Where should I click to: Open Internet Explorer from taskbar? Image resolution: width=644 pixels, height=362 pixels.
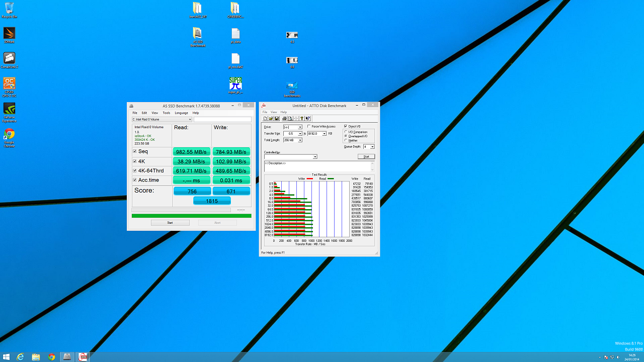tap(21, 356)
